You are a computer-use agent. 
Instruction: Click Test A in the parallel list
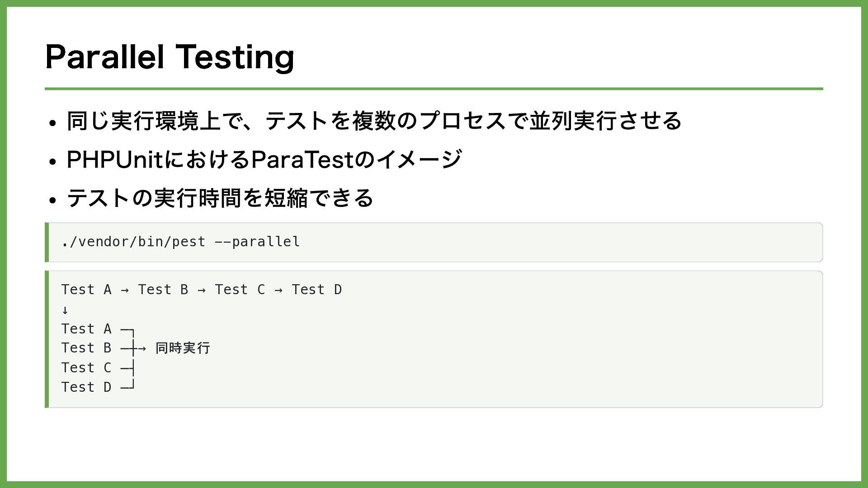click(x=86, y=329)
